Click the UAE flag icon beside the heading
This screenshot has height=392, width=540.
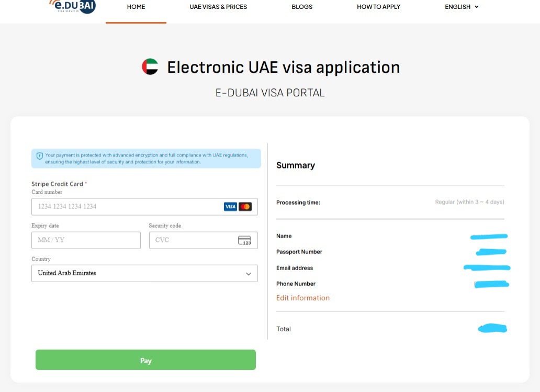tap(150, 67)
